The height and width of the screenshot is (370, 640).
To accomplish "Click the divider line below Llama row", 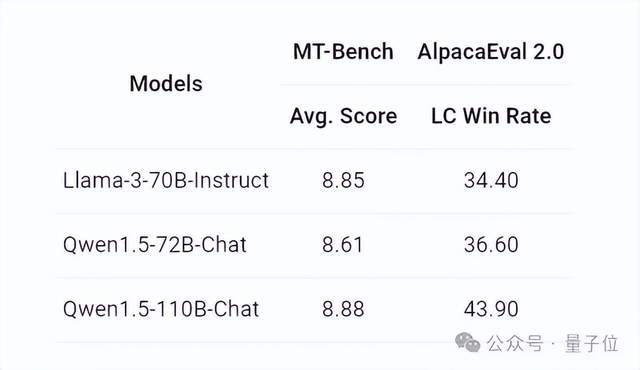I will click(315, 213).
